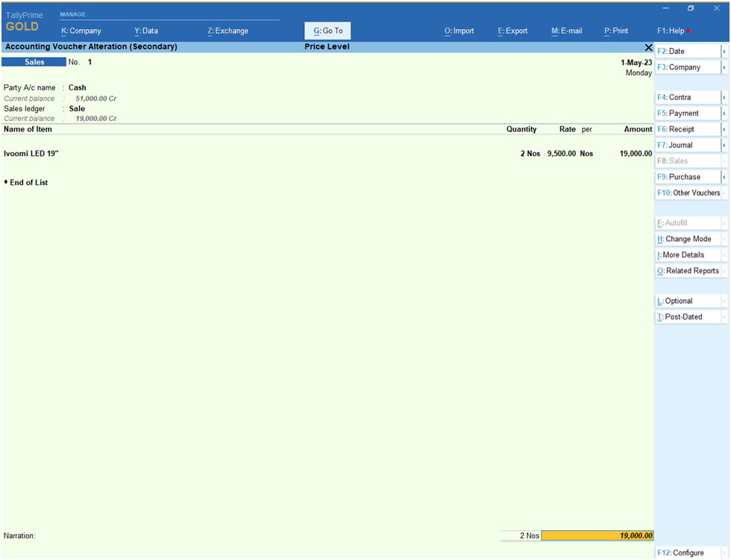Screen dimensions: 731x560
Task: Expand arrow beside F3: Company
Action: (x=724, y=67)
